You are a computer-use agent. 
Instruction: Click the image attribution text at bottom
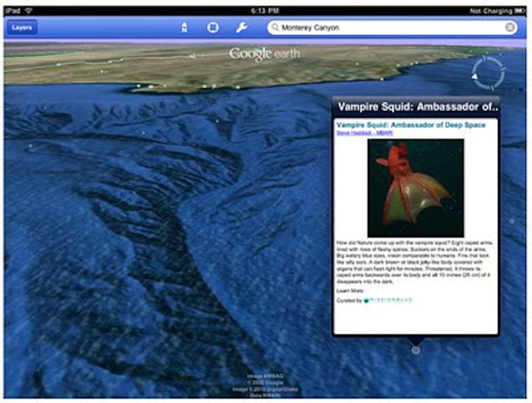tap(264, 385)
